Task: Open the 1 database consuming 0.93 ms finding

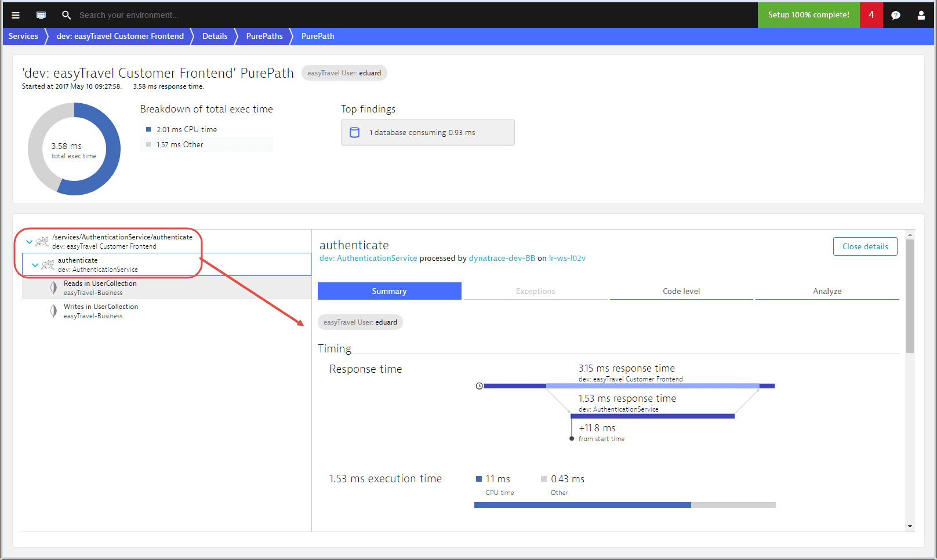Action: [427, 132]
